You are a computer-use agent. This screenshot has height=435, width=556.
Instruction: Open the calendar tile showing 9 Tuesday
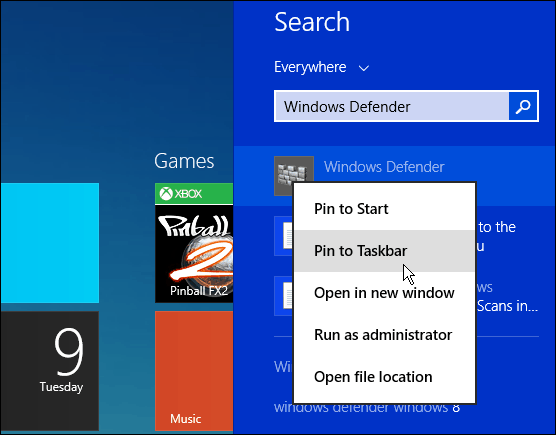point(50,370)
